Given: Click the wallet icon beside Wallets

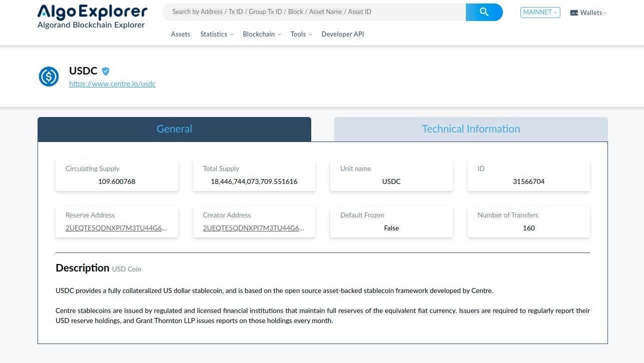Looking at the screenshot, I should pos(574,13).
